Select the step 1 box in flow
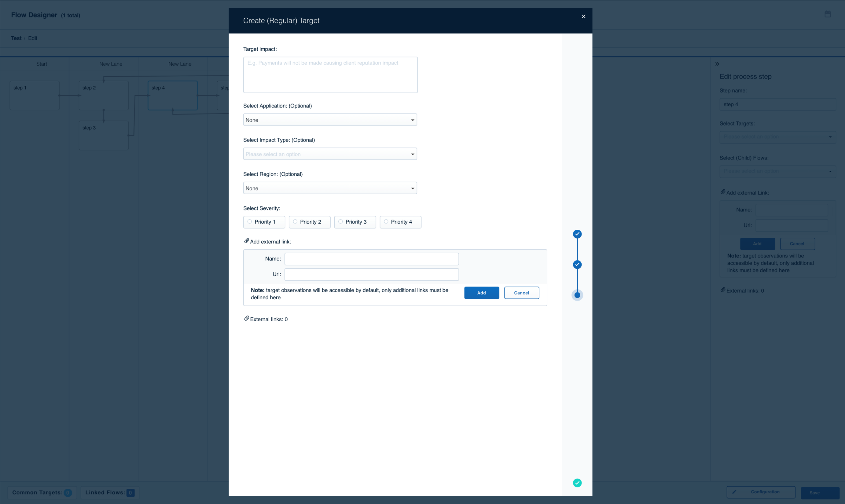The width and height of the screenshot is (845, 504). point(35,95)
